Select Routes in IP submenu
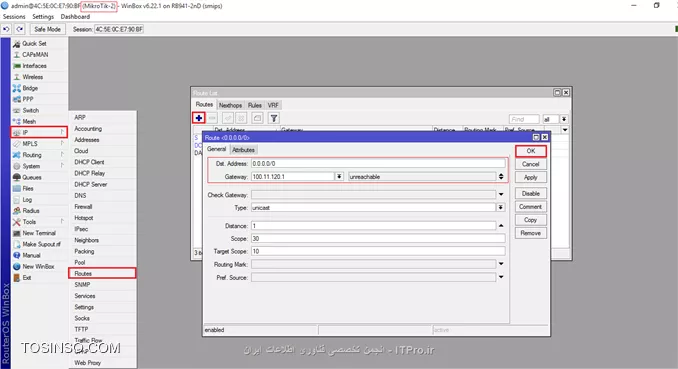This screenshot has height=369, width=678. [x=102, y=273]
